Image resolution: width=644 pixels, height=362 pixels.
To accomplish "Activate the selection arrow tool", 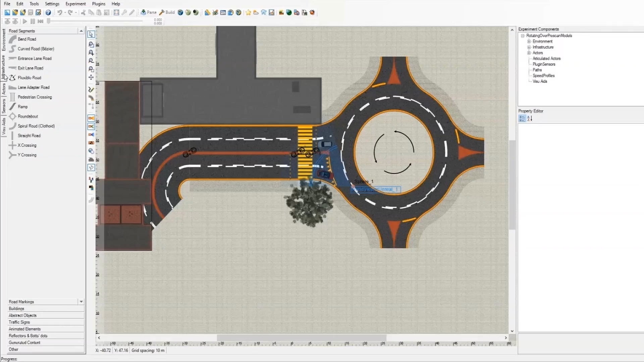I will coord(91,34).
